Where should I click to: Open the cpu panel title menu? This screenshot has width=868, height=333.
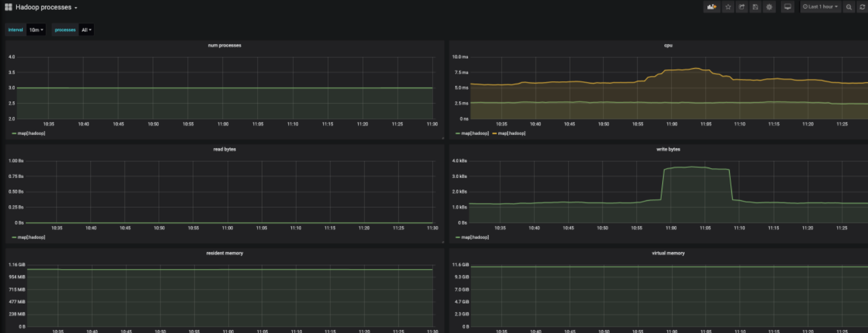coord(668,45)
